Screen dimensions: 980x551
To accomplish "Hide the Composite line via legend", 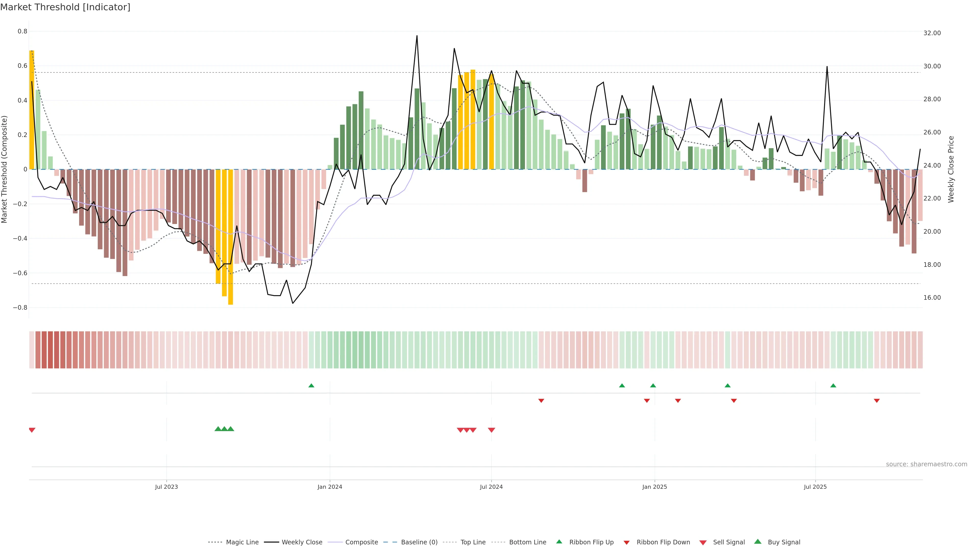I will pyautogui.click(x=361, y=542).
